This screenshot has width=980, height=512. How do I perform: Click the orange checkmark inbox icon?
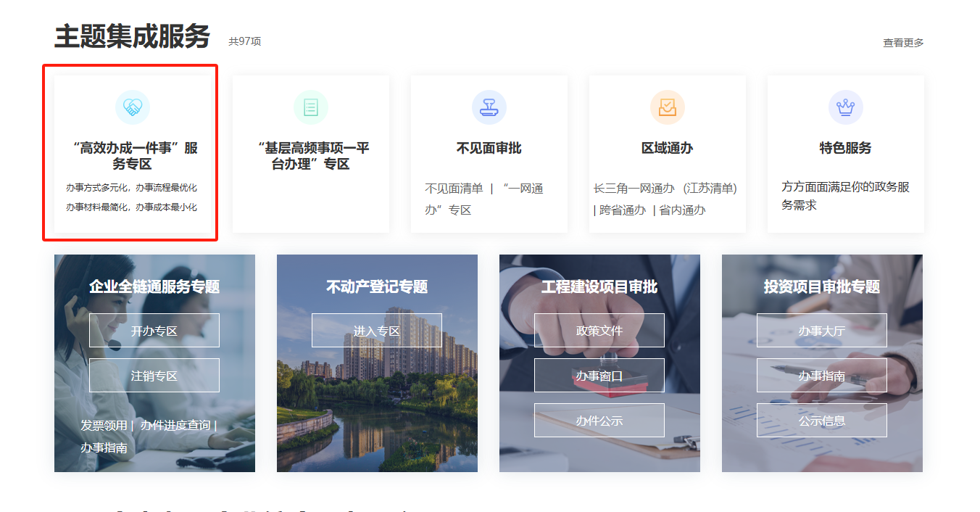(x=668, y=107)
